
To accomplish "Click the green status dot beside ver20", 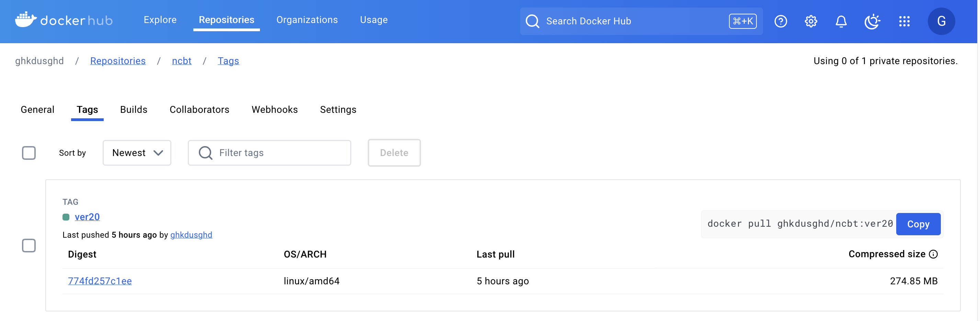I will tap(66, 217).
